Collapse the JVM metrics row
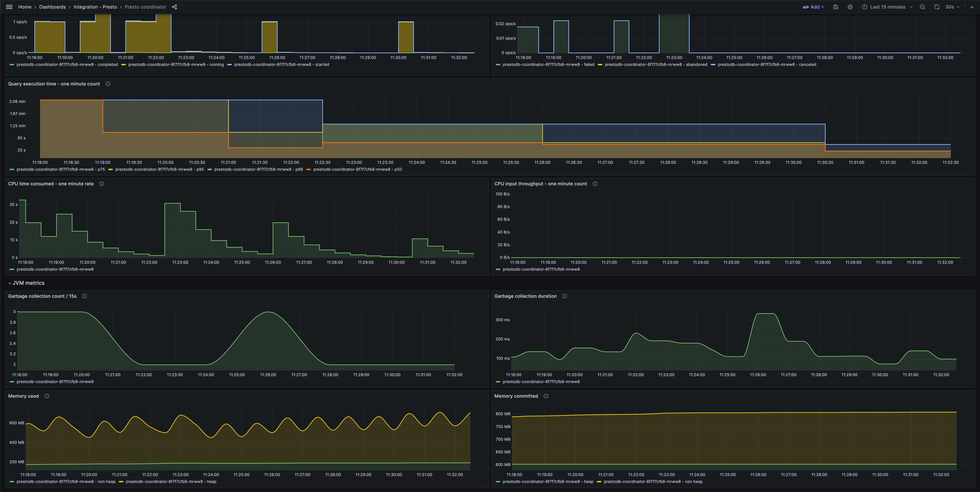This screenshot has height=492, width=980. 10,283
